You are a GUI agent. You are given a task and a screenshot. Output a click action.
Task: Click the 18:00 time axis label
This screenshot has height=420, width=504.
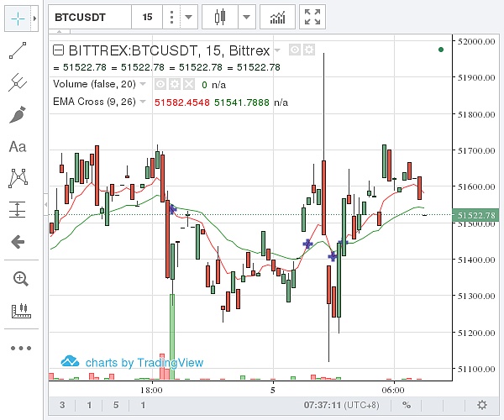[x=151, y=390]
